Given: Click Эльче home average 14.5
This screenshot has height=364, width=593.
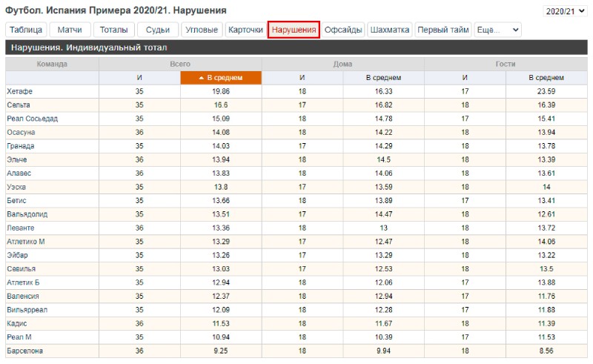Looking at the screenshot, I should pyautogui.click(x=383, y=159).
